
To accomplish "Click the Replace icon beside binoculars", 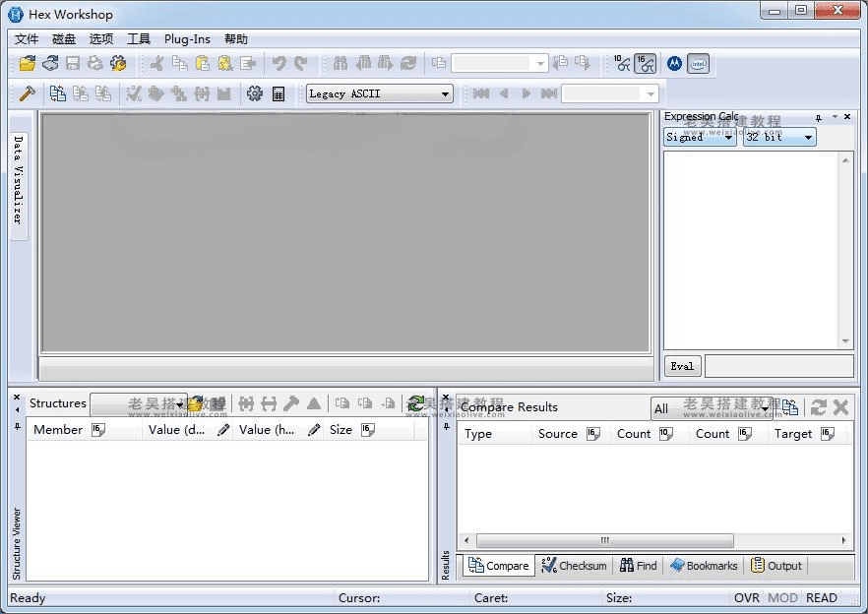I will tap(408, 63).
